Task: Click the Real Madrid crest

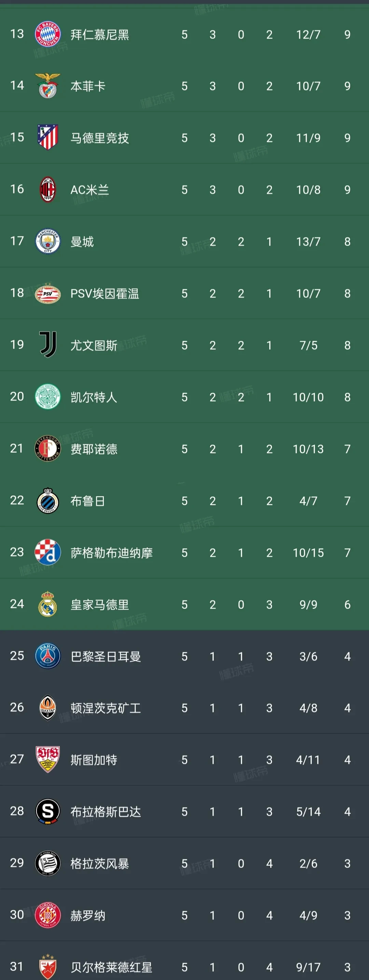Action: pos(47,605)
